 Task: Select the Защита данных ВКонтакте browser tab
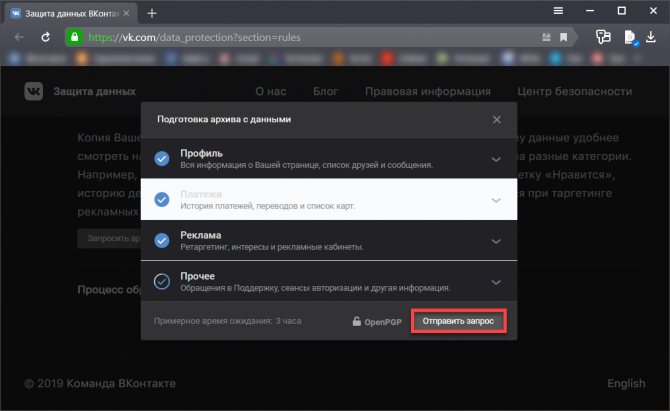point(71,14)
